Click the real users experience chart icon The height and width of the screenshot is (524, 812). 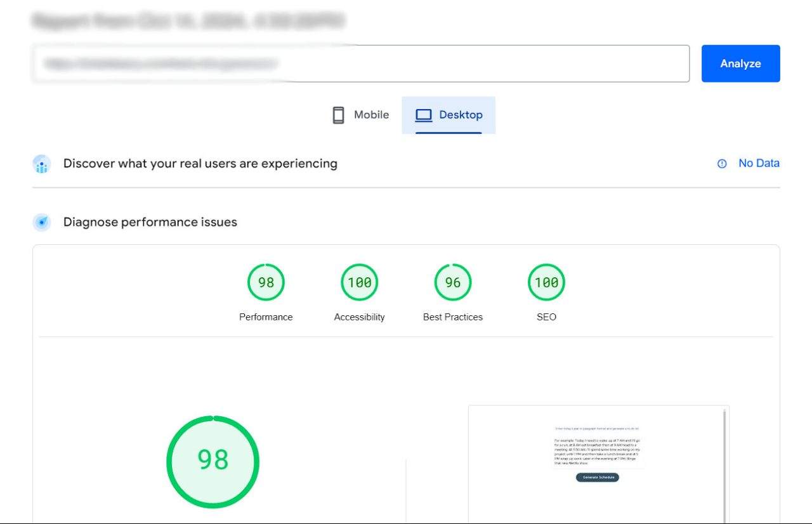(x=42, y=164)
